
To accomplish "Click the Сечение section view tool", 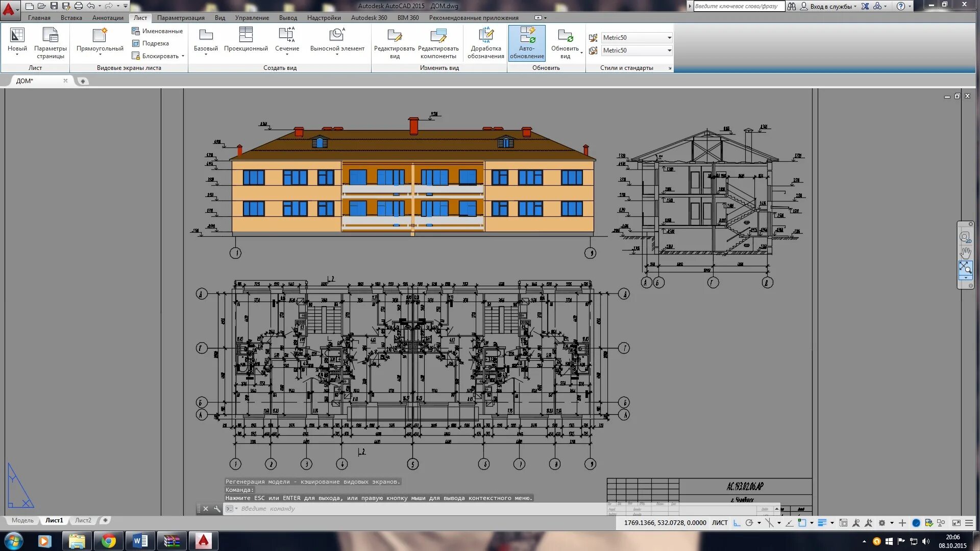I will pos(287,35).
